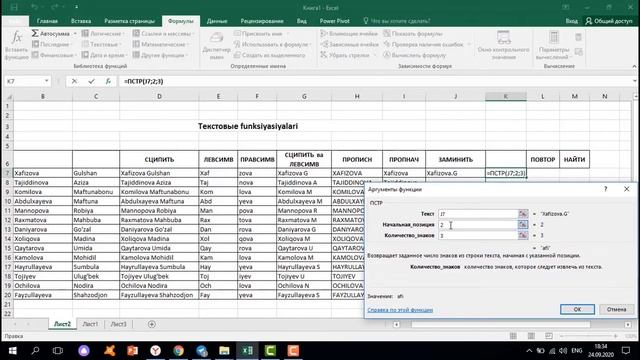
Task: Click range selector icon for Количество_знаков
Action: click(x=523, y=236)
